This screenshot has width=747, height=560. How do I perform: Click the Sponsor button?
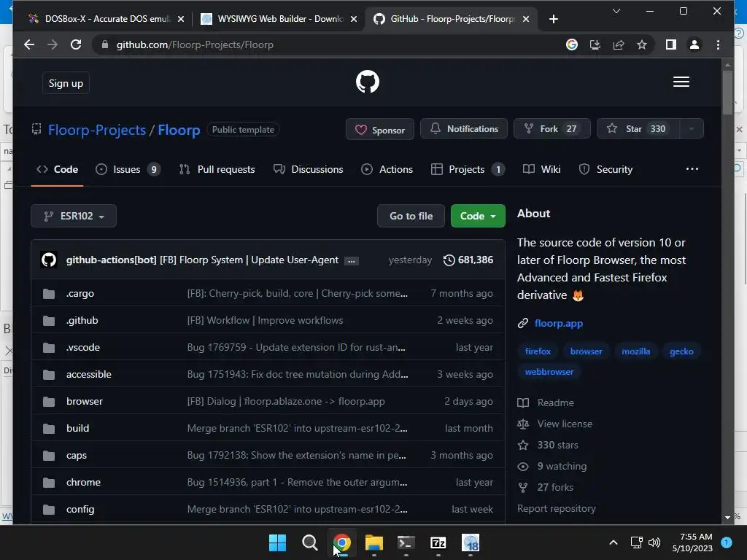pos(379,130)
